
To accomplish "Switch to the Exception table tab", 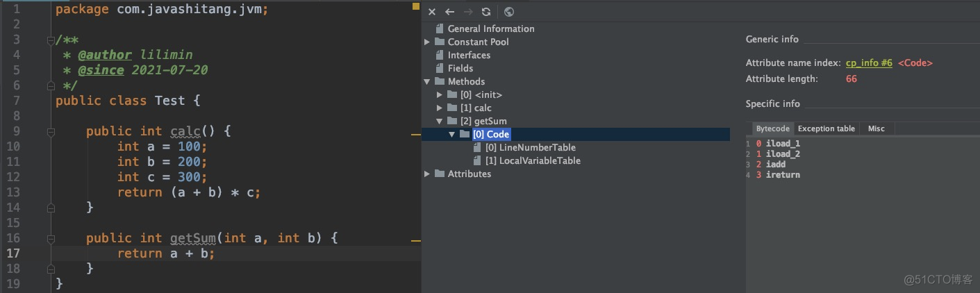I will click(827, 128).
